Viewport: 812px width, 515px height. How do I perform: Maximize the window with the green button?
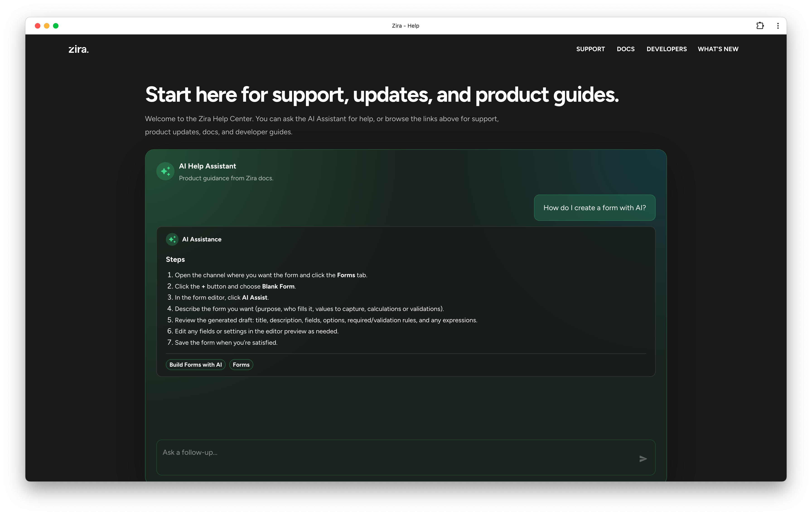56,26
